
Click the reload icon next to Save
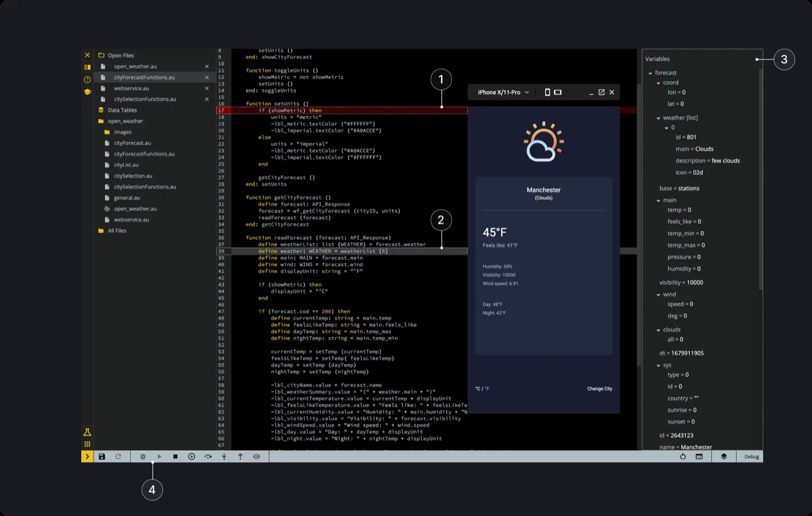[x=118, y=456]
